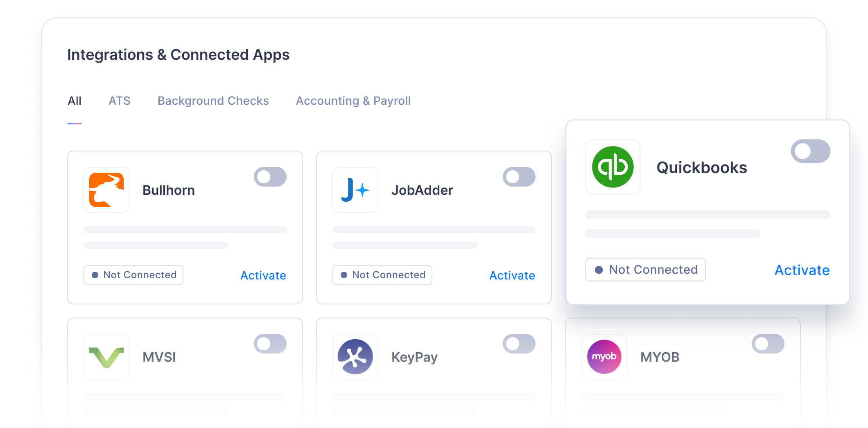Click the JobAdder app icon
The height and width of the screenshot is (428, 868).
point(355,190)
